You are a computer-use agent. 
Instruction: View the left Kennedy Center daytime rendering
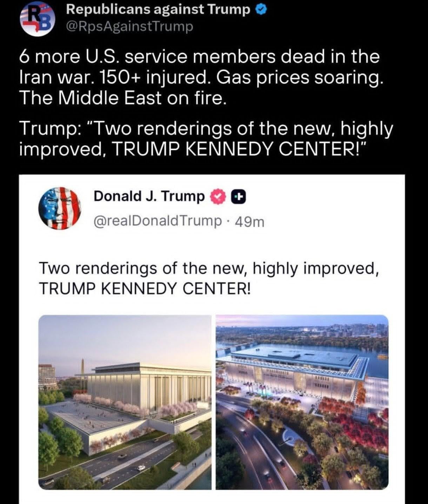(x=125, y=402)
